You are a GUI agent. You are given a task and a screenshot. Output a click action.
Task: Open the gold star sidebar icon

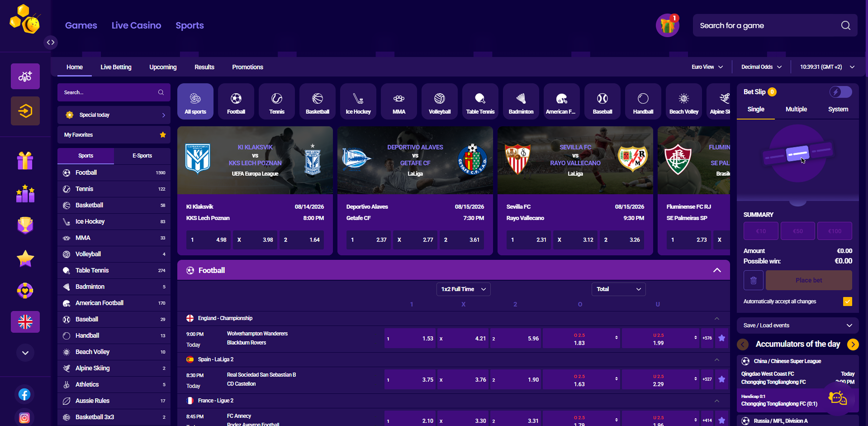[x=25, y=258]
